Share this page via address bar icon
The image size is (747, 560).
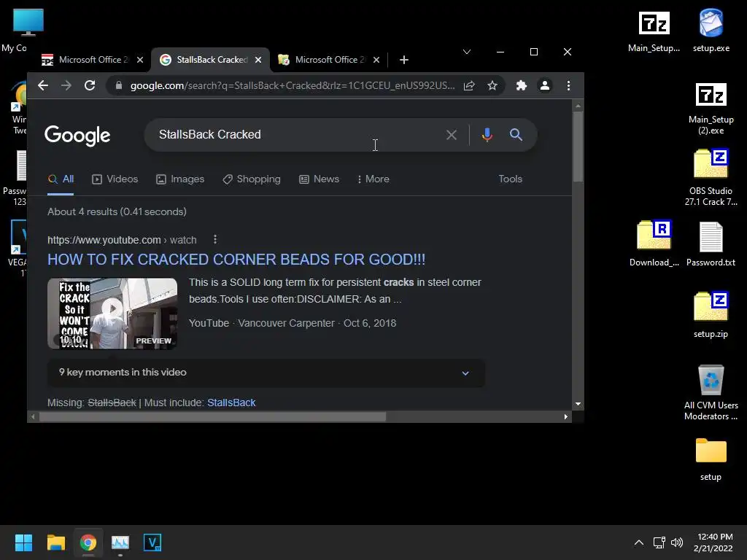coord(469,86)
